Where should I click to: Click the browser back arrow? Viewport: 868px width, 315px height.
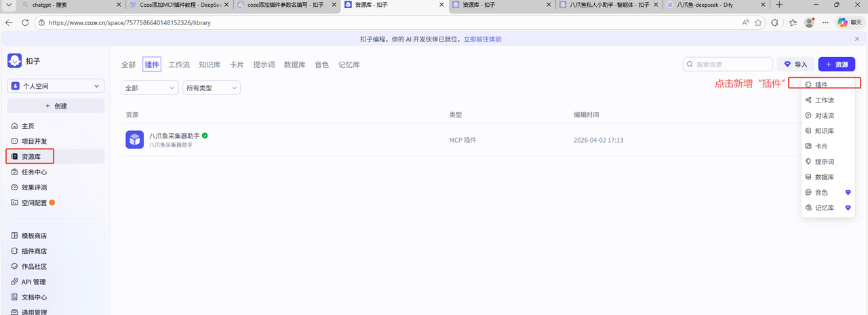tap(9, 22)
